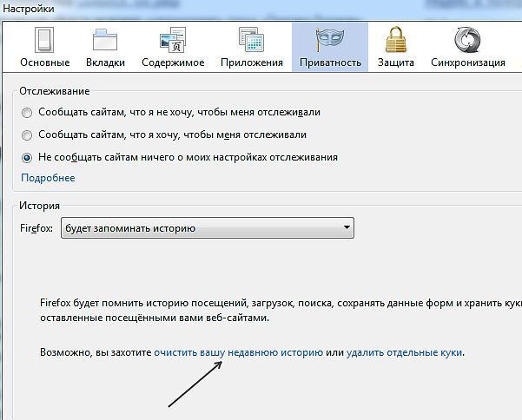Click text 'оставленные посещёнными вами веб-сайтами.'

coord(155,318)
